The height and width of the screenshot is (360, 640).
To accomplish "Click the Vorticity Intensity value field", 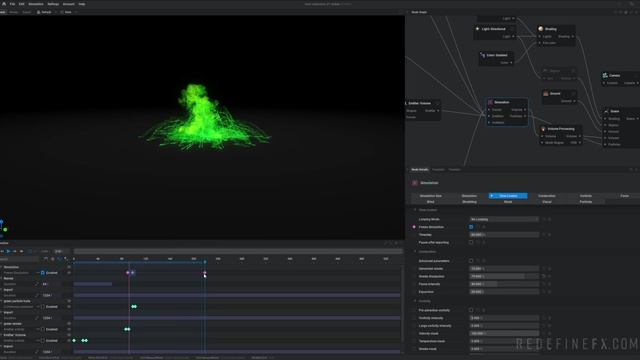I will point(504,318).
